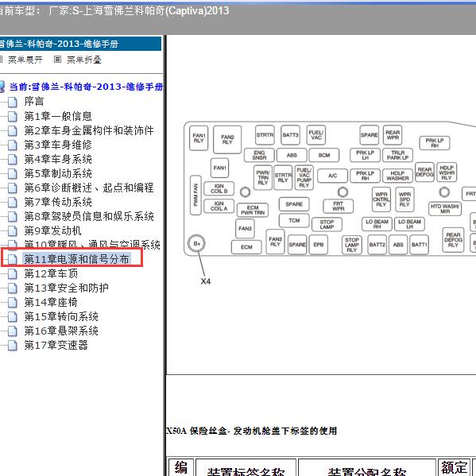Click the page icon beside 序言
Viewport: 476px width, 476px height.
pyautogui.click(x=13, y=102)
